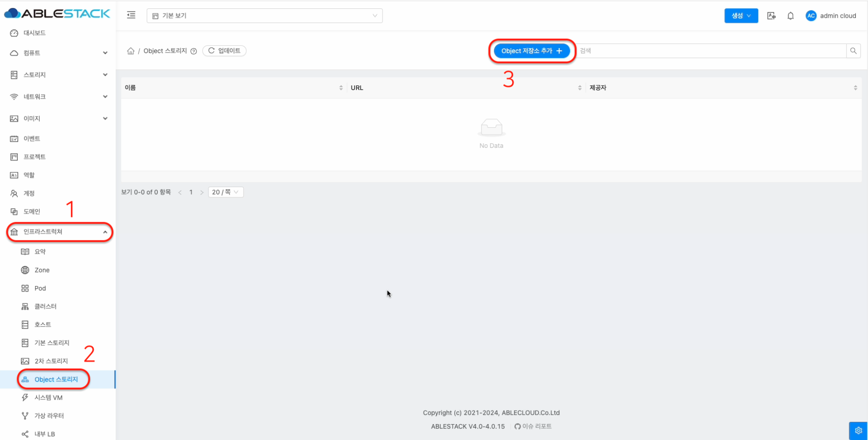The height and width of the screenshot is (440, 868).
Task: Go to previous page arrow
Action: (x=180, y=192)
